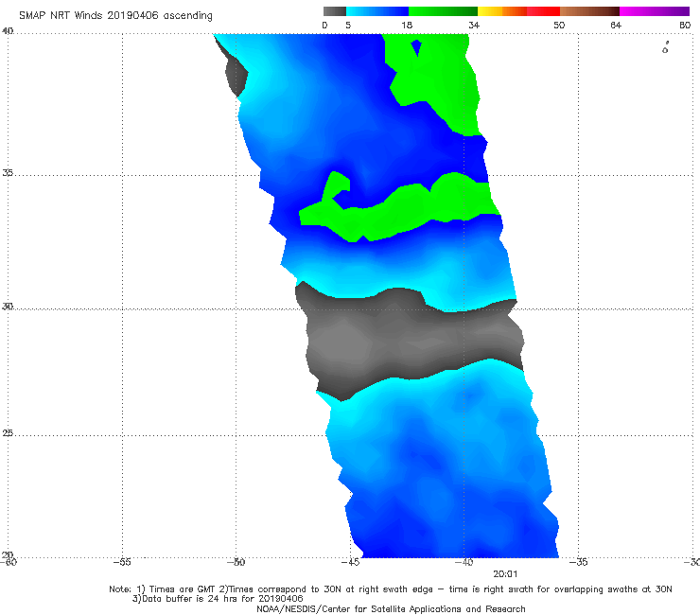Click the note '3)Data buffer is 24 hrs'
Image resolution: width=700 pixels, height=615 pixels.
pyautogui.click(x=218, y=599)
